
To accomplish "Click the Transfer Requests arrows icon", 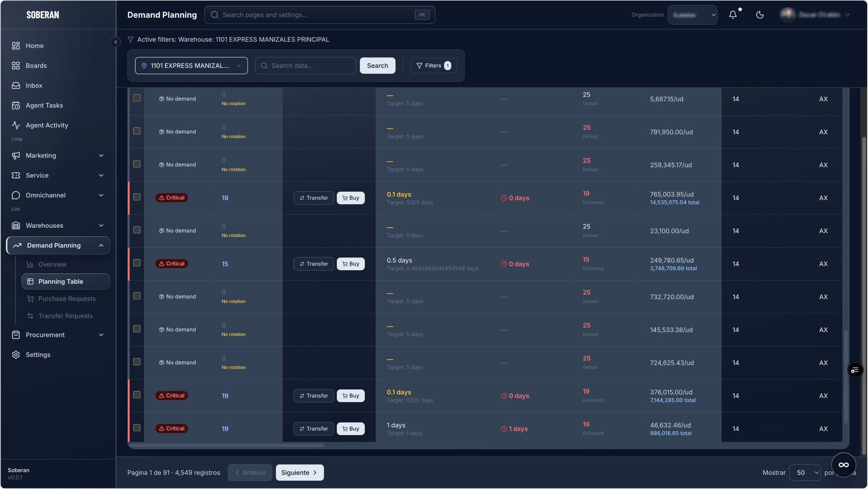I will point(30,316).
